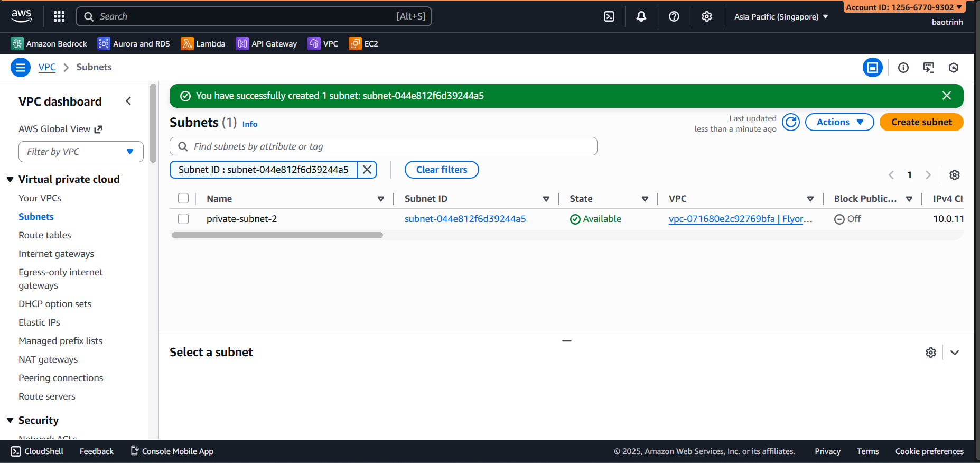Open the Actions dropdown

pos(839,122)
